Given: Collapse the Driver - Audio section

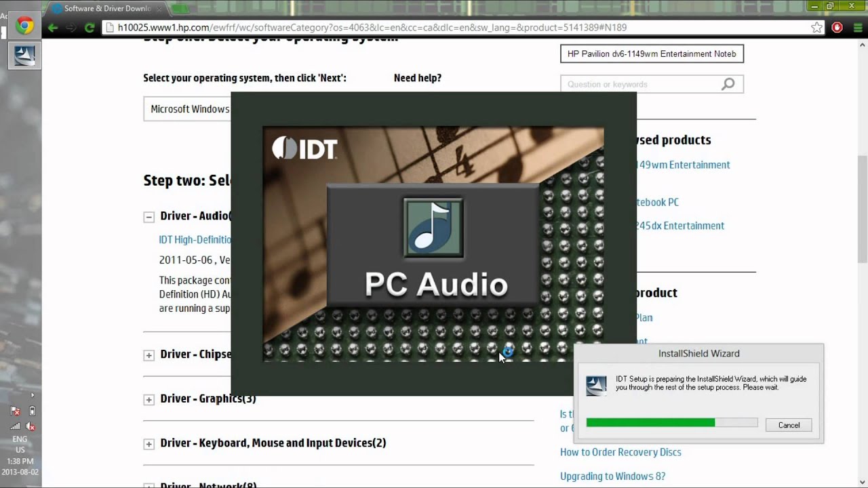Looking at the screenshot, I should point(149,217).
